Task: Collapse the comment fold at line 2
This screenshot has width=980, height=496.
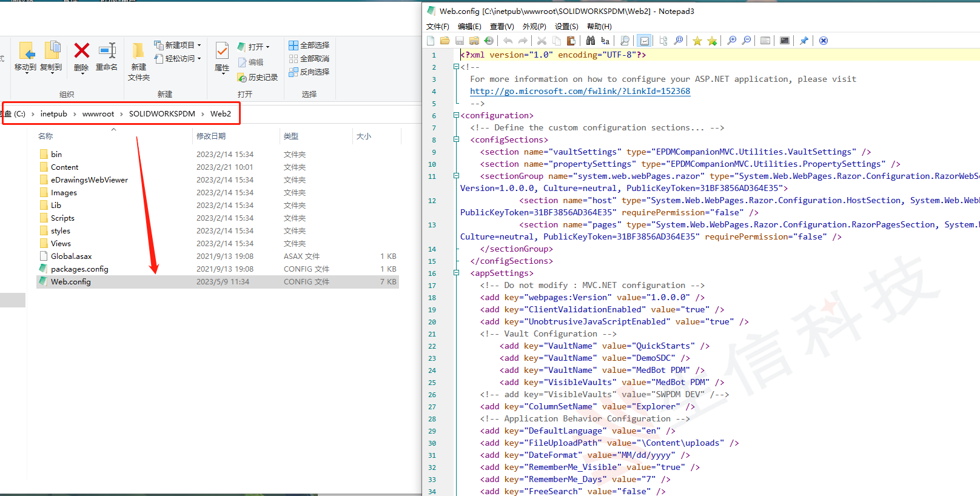Action: 456,67
